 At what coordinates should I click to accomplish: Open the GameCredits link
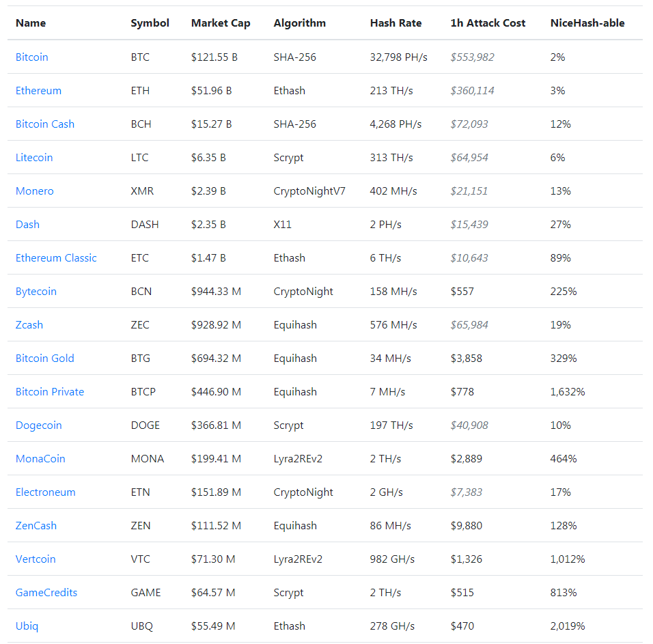(x=46, y=593)
